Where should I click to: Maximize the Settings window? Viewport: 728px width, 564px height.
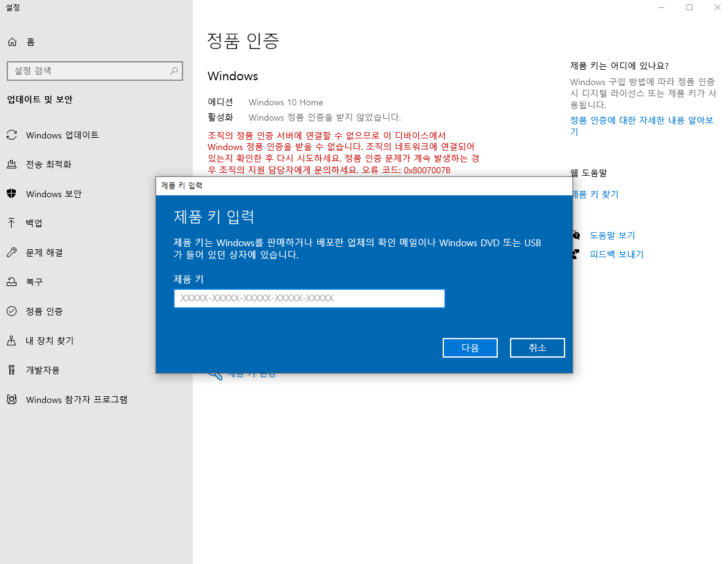pos(689,8)
